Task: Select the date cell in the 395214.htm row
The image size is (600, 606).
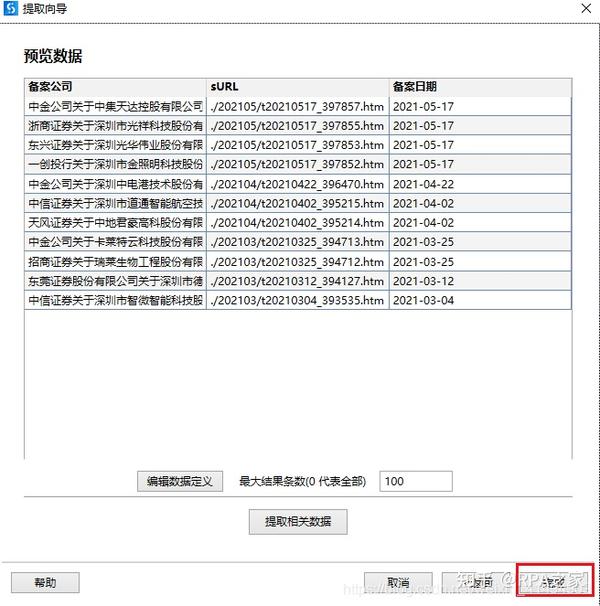Action: 480,223
